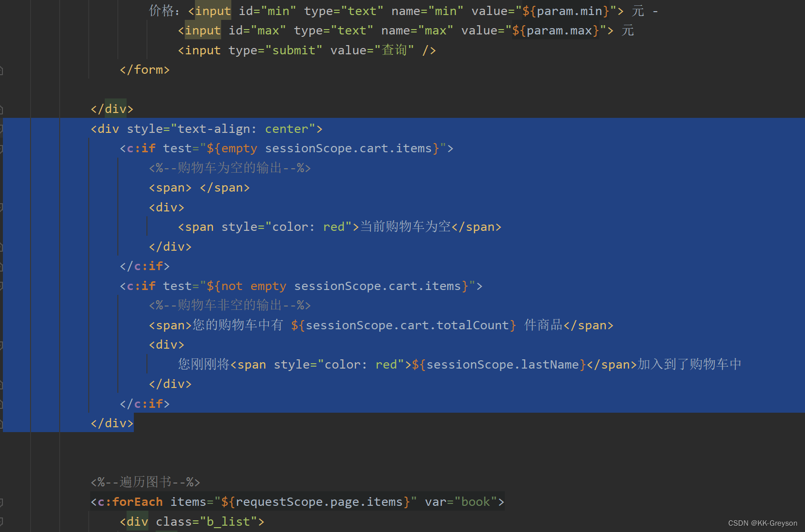The image size is (805, 532).
Task: Click '${requestScope.page.items}' expression
Action: [316, 502]
